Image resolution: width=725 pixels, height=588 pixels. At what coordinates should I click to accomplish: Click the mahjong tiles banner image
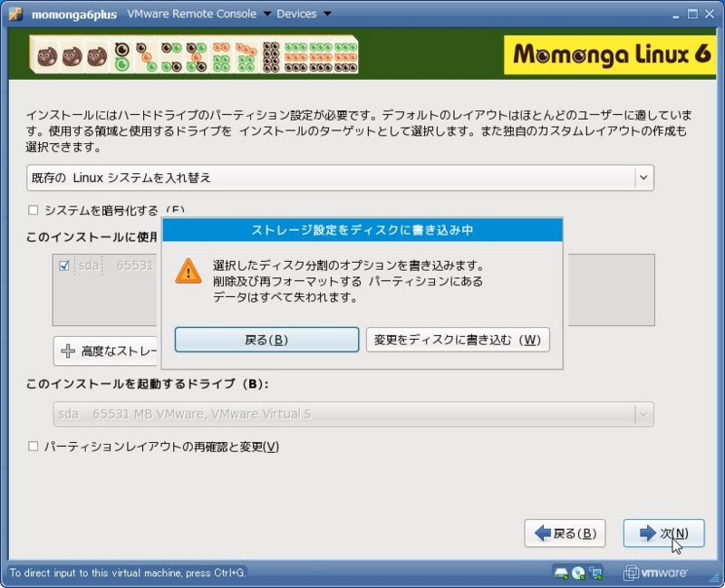tap(194, 54)
